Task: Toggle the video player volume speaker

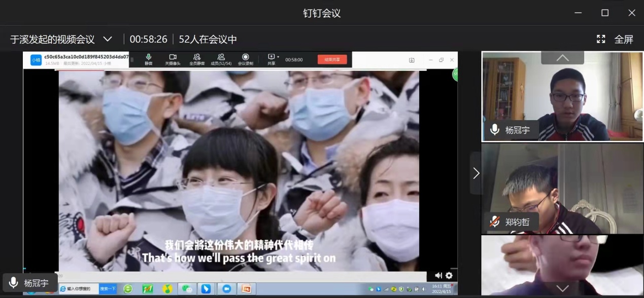Action: (x=438, y=276)
